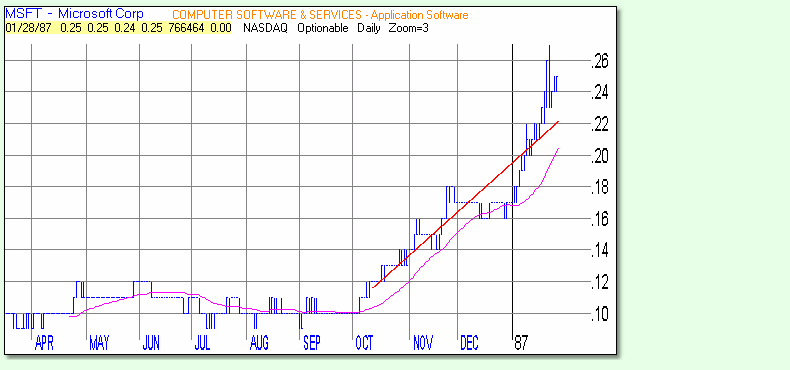The image size is (790, 370).
Task: Click the OCT month label
Action: [x=364, y=344]
